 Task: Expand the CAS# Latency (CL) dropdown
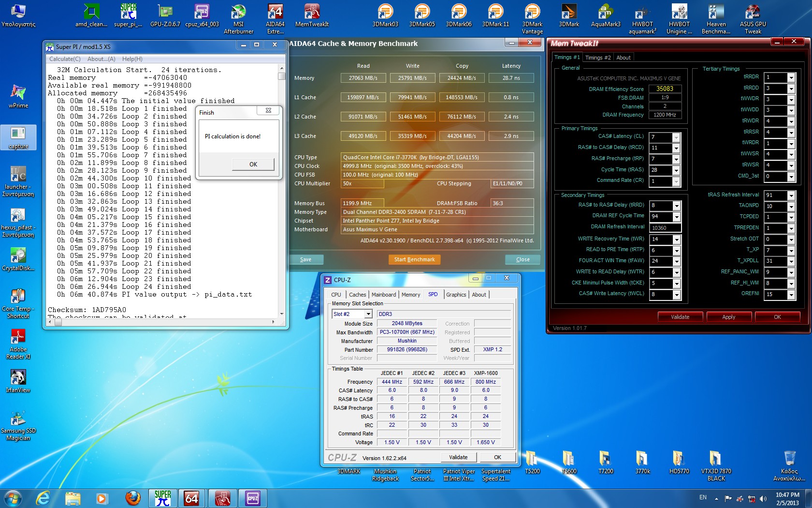click(x=676, y=137)
